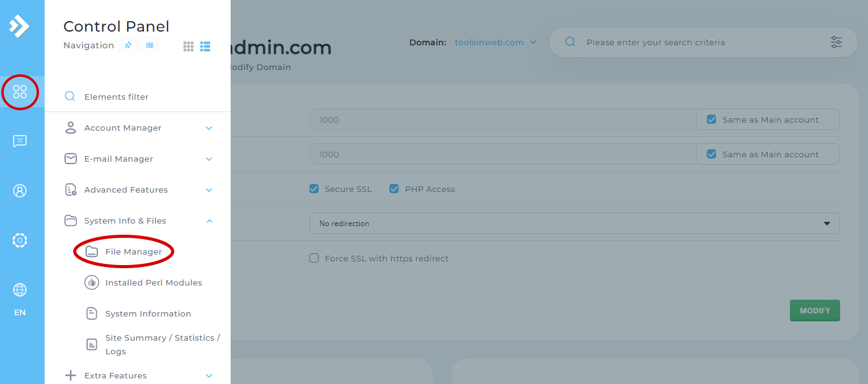868x384 pixels.
Task: Switch navigation to list view
Action: (x=205, y=46)
